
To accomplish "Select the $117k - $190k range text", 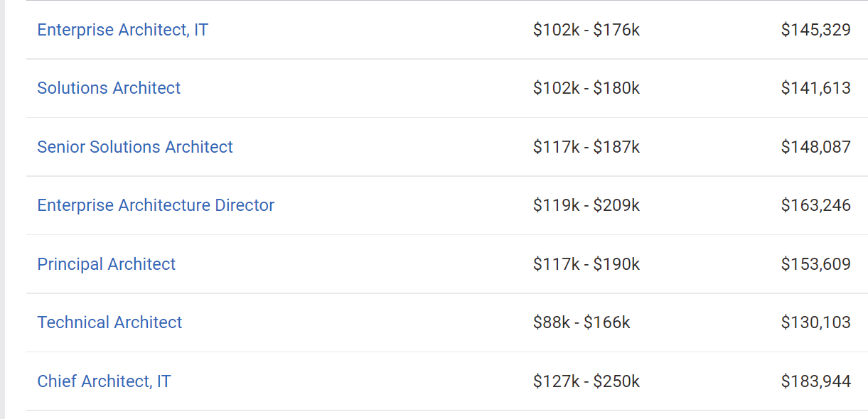I will pos(586,264).
